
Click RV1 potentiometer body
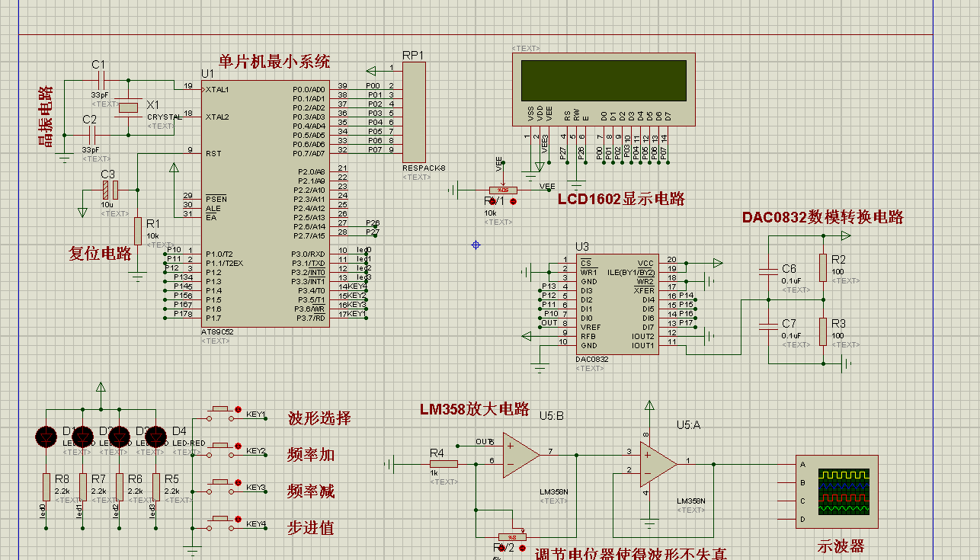point(503,190)
